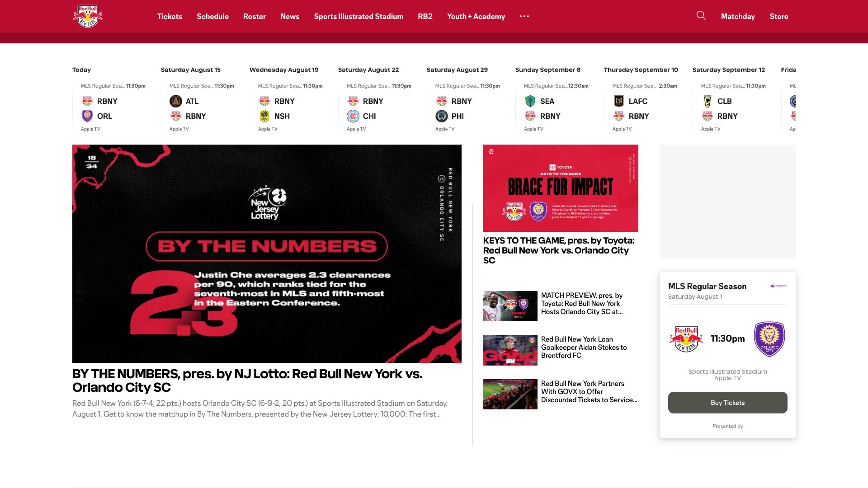Select the Today match date heading

(81, 70)
